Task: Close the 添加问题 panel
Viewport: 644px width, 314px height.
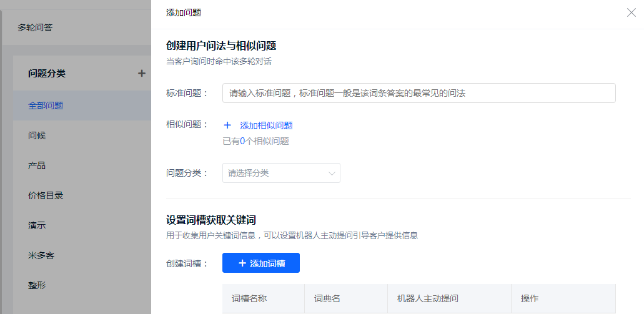Action: pos(631,12)
